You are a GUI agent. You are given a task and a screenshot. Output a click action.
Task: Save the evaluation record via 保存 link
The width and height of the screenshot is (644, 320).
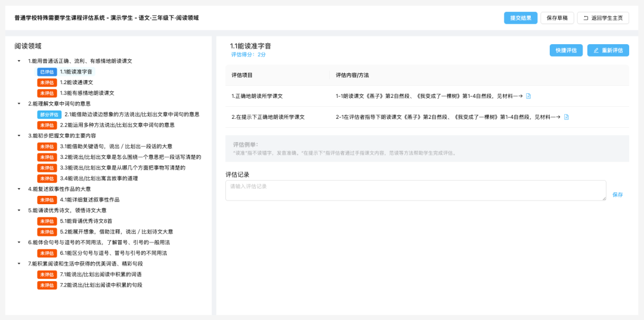[617, 195]
